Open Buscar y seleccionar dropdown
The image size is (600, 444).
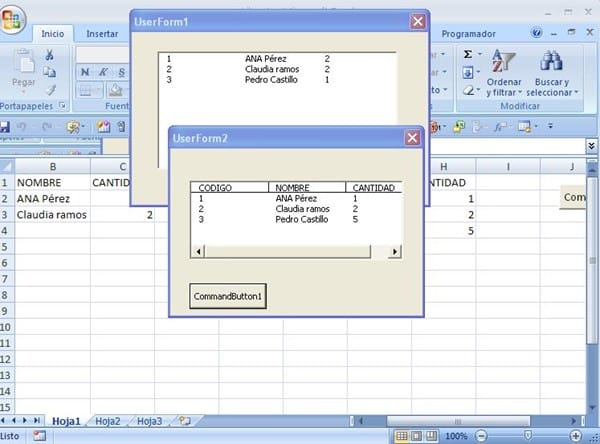coord(552,73)
